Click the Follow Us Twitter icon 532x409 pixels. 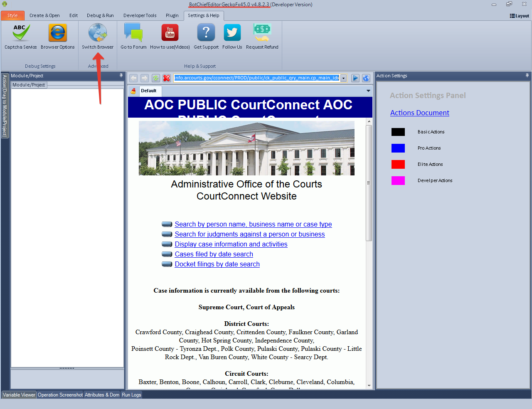click(x=232, y=33)
